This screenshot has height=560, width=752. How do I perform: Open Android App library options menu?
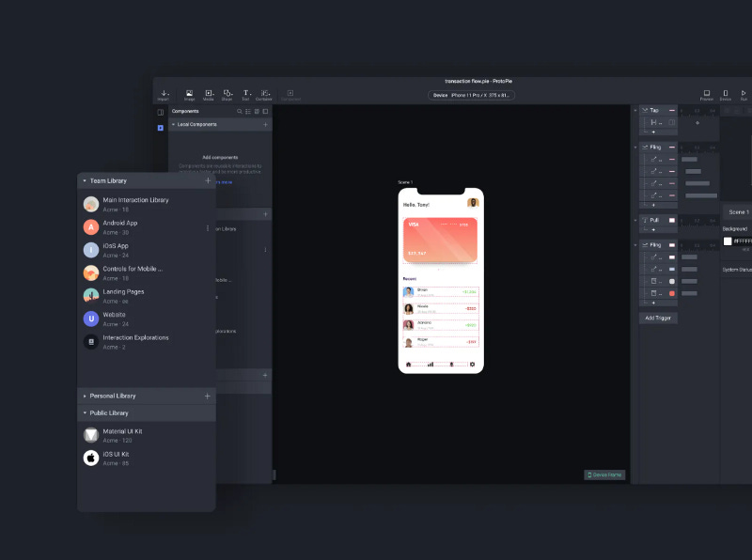point(208,227)
